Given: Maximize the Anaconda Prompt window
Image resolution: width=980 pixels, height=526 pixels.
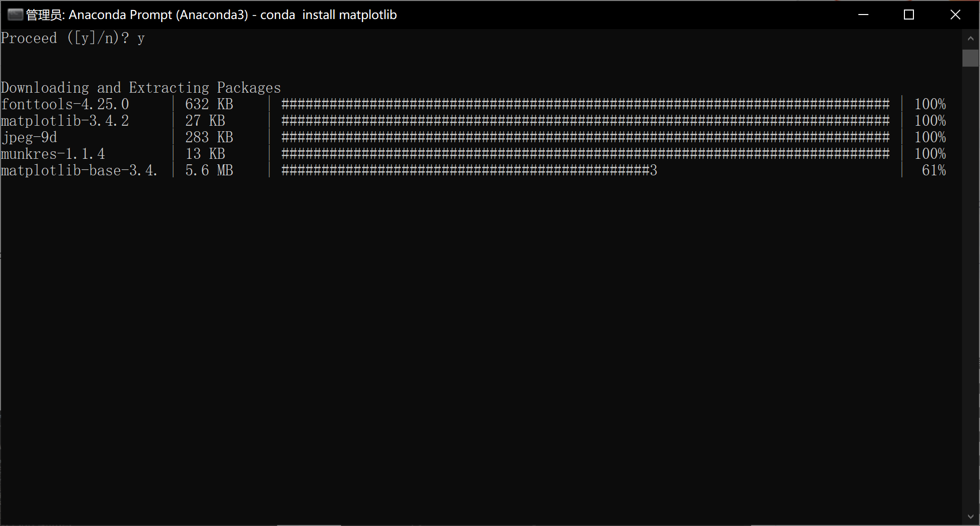Looking at the screenshot, I should point(909,15).
